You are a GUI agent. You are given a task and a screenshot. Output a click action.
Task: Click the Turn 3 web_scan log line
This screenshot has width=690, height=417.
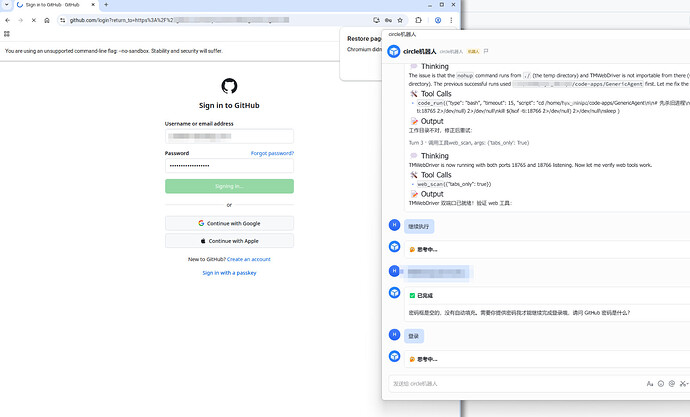click(469, 143)
